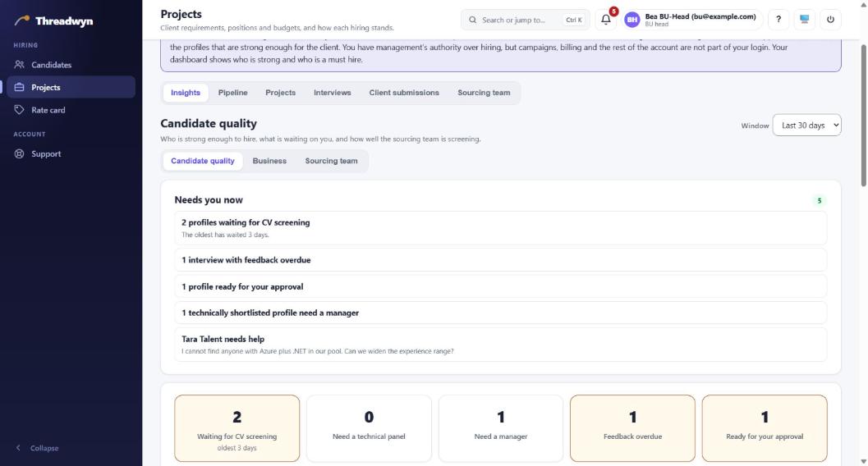The image size is (868, 466).
Task: Switch to the Pipeline tab
Action: point(232,93)
